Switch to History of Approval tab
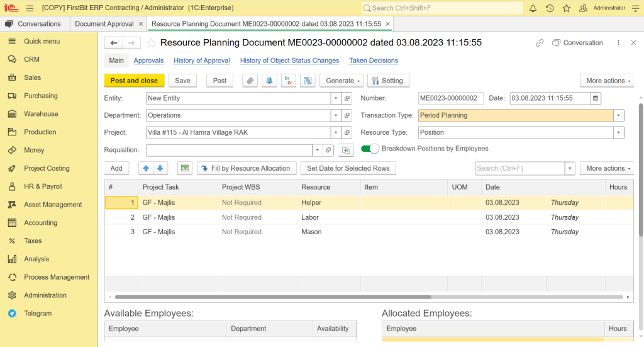644x347 pixels. pyautogui.click(x=202, y=60)
